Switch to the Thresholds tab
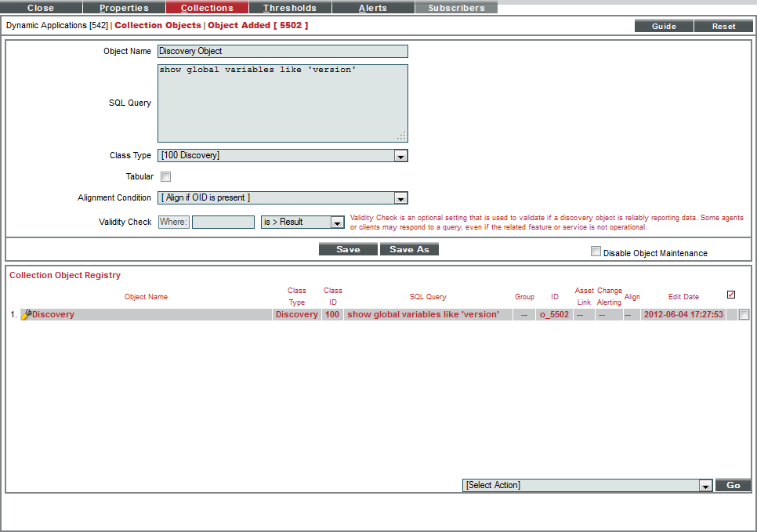The image size is (757, 532). pos(290,7)
